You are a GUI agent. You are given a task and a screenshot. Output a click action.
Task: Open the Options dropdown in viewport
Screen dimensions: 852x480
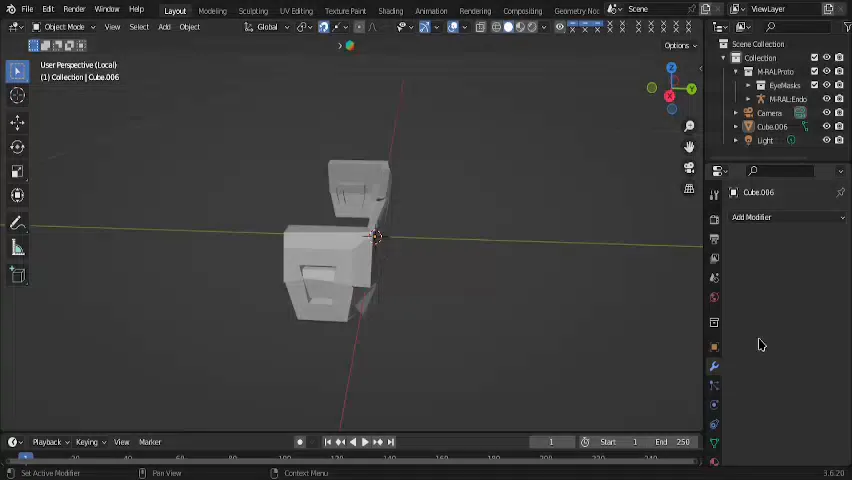[680, 46]
